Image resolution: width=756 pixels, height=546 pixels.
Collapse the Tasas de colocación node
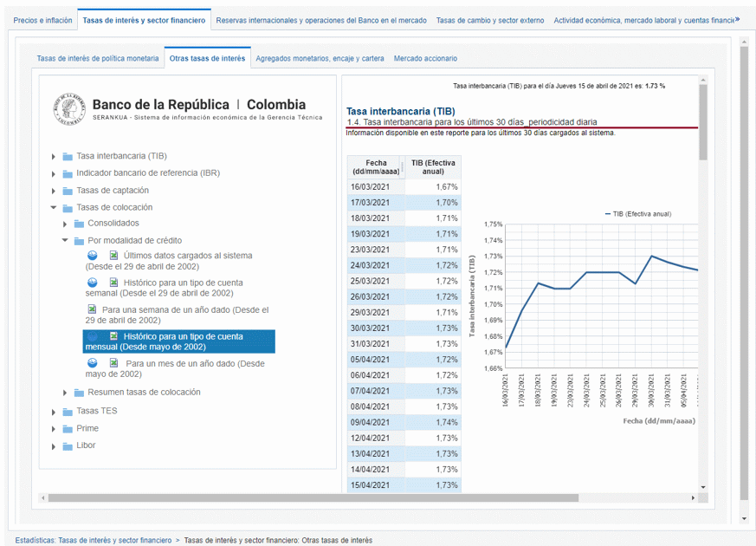(54, 208)
